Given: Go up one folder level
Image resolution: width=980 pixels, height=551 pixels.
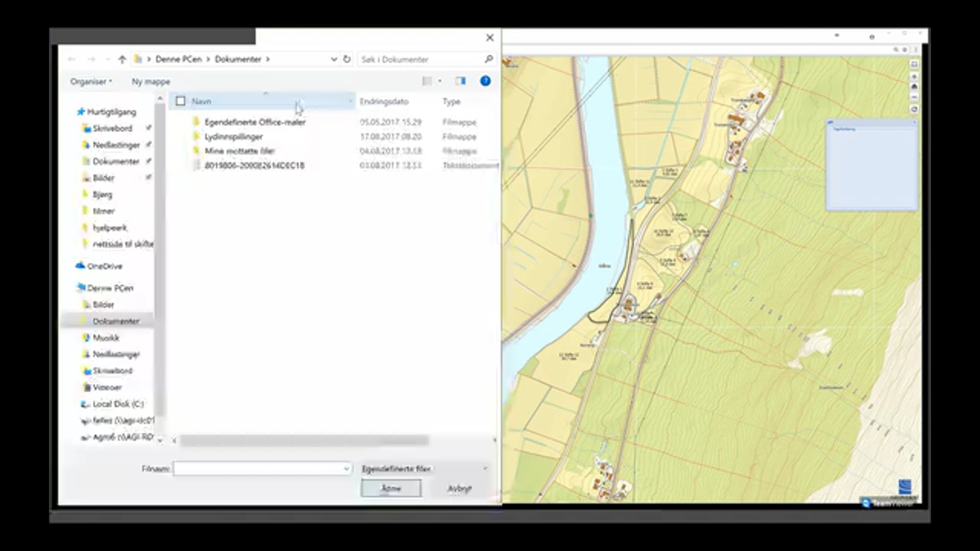Looking at the screenshot, I should [x=121, y=59].
